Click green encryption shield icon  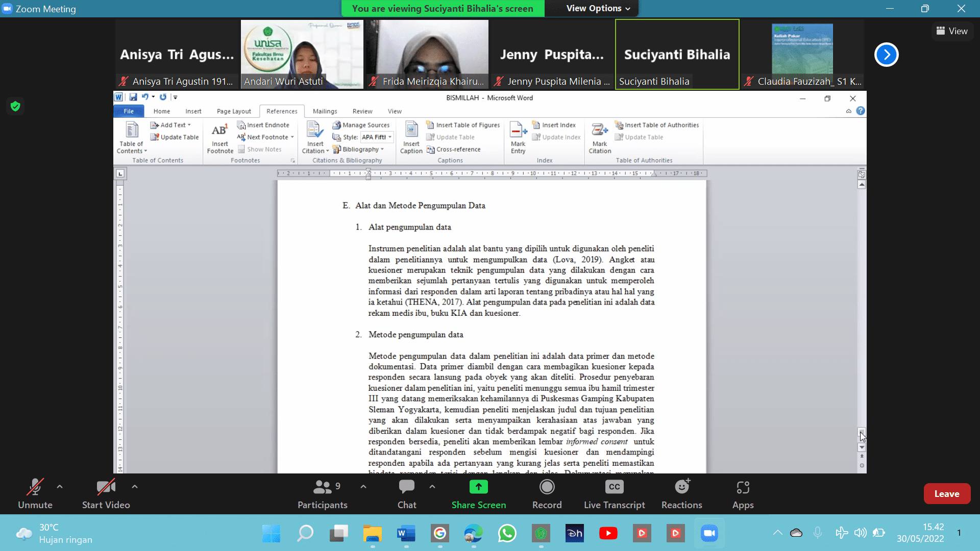[x=15, y=106]
